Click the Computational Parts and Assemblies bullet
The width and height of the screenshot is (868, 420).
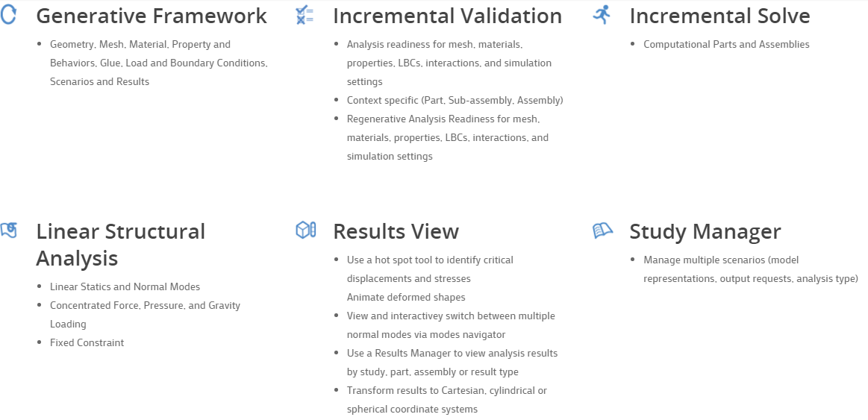click(x=726, y=45)
